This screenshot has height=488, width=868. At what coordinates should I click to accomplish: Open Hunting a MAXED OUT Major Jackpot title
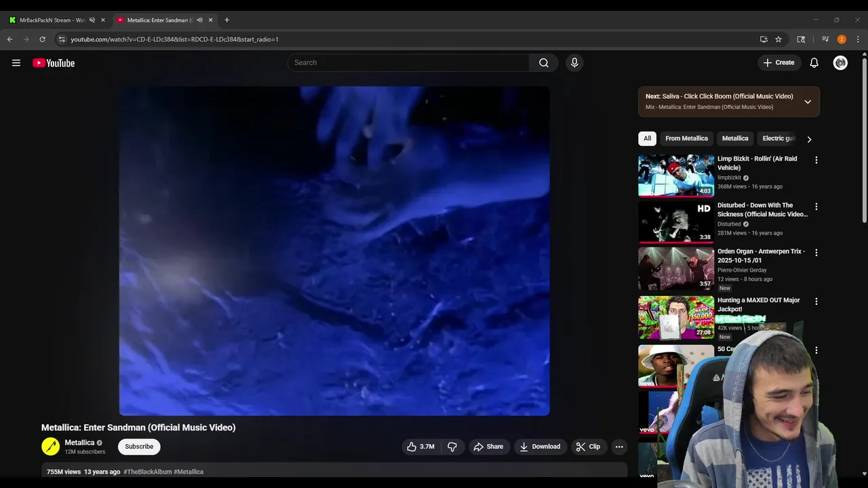[x=759, y=304]
